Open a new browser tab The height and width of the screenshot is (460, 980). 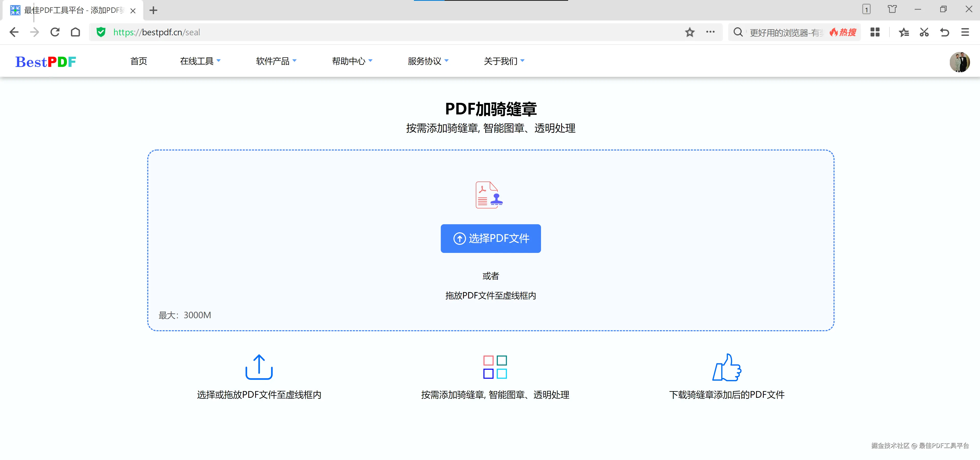153,10
